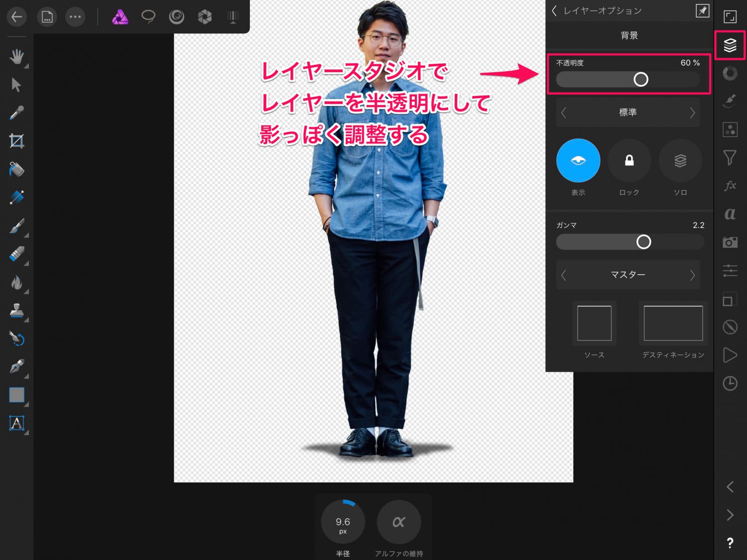Image resolution: width=747 pixels, height=560 pixels.
Task: Select the Color Picker eyedropper tool
Action: (x=16, y=113)
